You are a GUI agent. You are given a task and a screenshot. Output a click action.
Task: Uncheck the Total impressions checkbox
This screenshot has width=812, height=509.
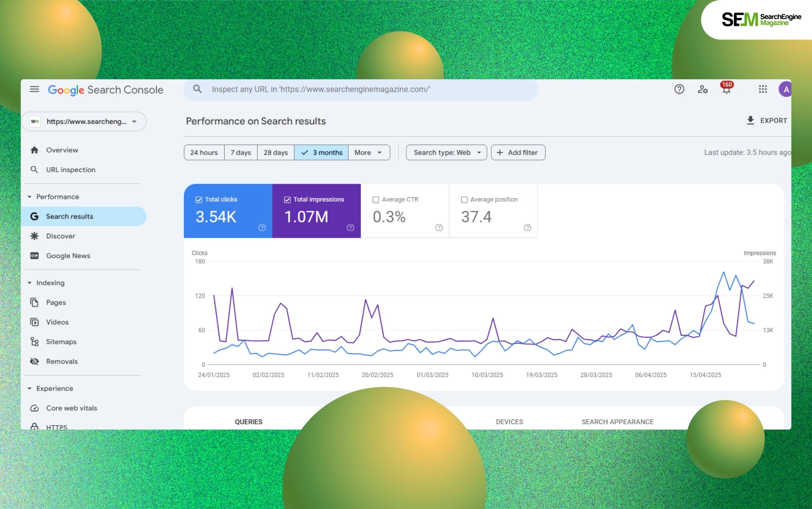pos(287,199)
